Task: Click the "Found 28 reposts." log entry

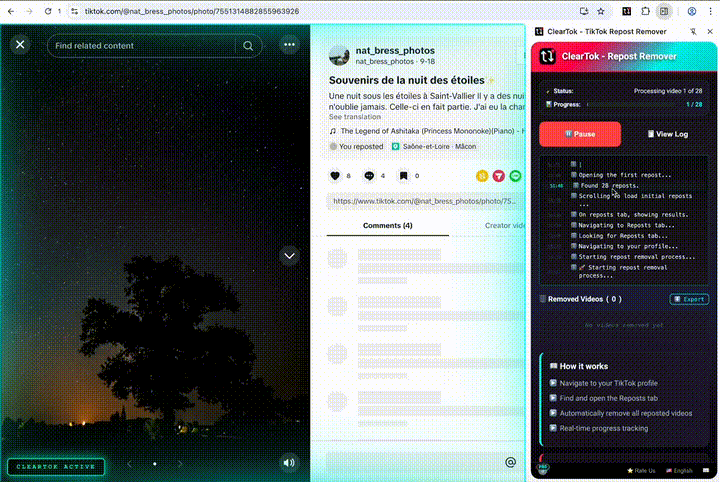Action: [608, 186]
